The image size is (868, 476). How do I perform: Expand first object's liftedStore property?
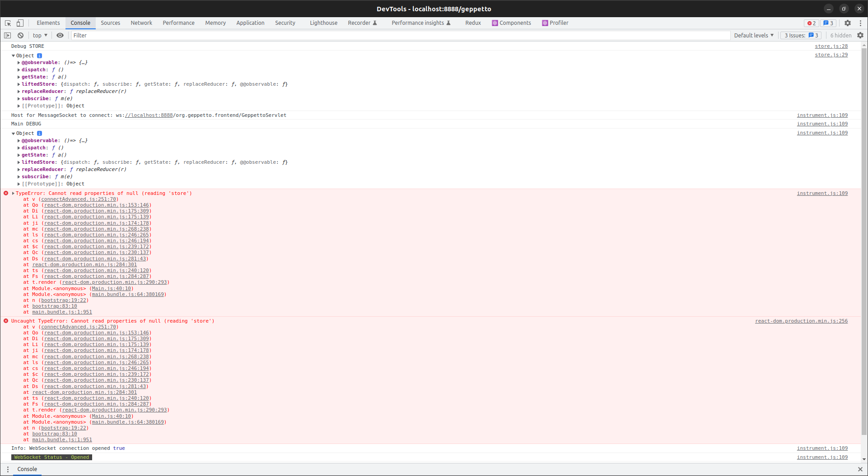click(x=19, y=84)
